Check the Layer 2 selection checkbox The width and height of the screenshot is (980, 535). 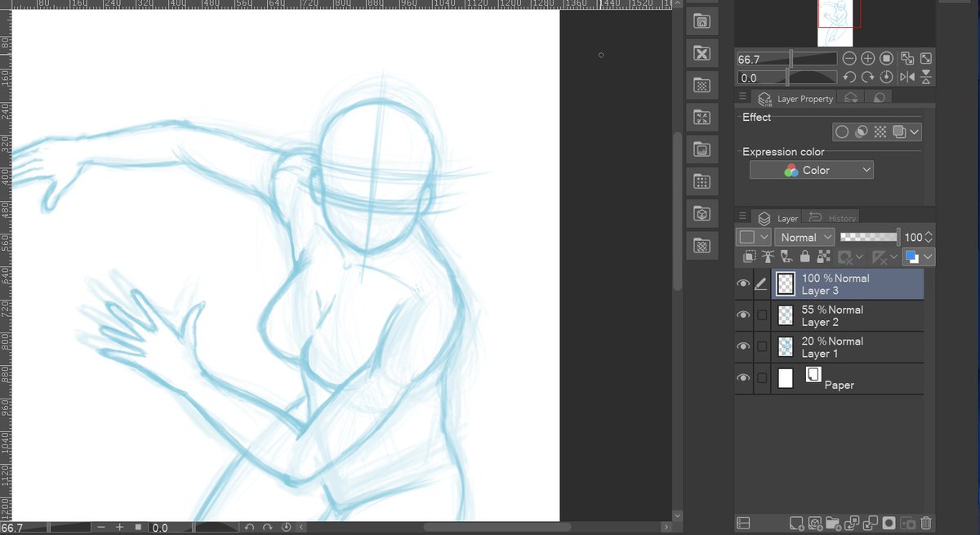coord(762,315)
